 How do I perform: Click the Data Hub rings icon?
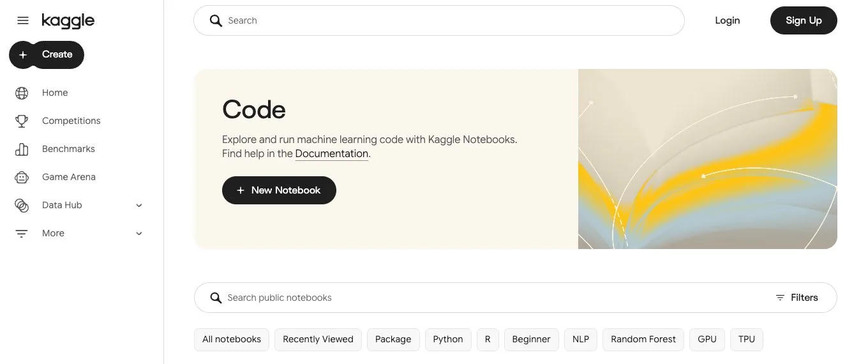[22, 206]
